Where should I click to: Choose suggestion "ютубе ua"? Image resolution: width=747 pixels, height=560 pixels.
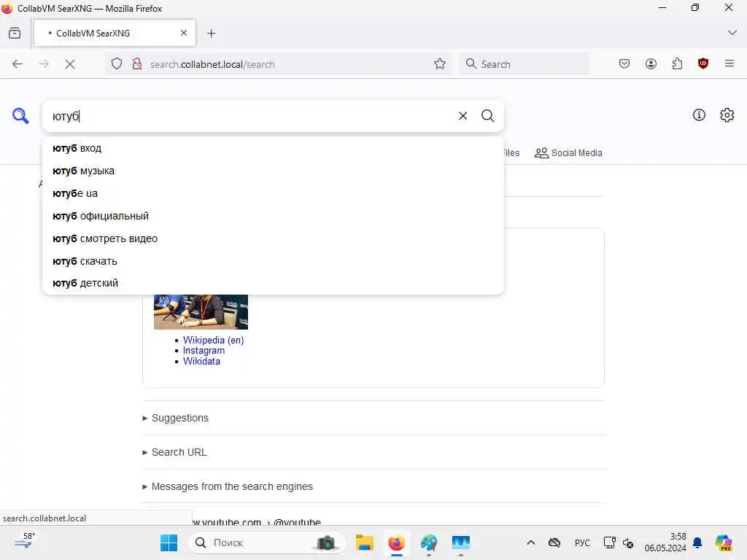pyautogui.click(x=273, y=193)
